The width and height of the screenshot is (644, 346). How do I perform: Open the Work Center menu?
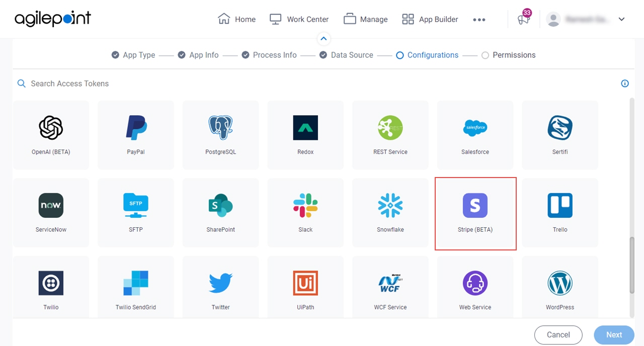point(299,19)
